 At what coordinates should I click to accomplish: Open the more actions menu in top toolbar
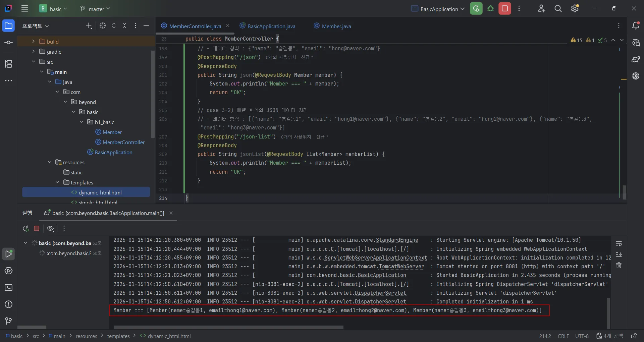pyautogui.click(x=519, y=9)
